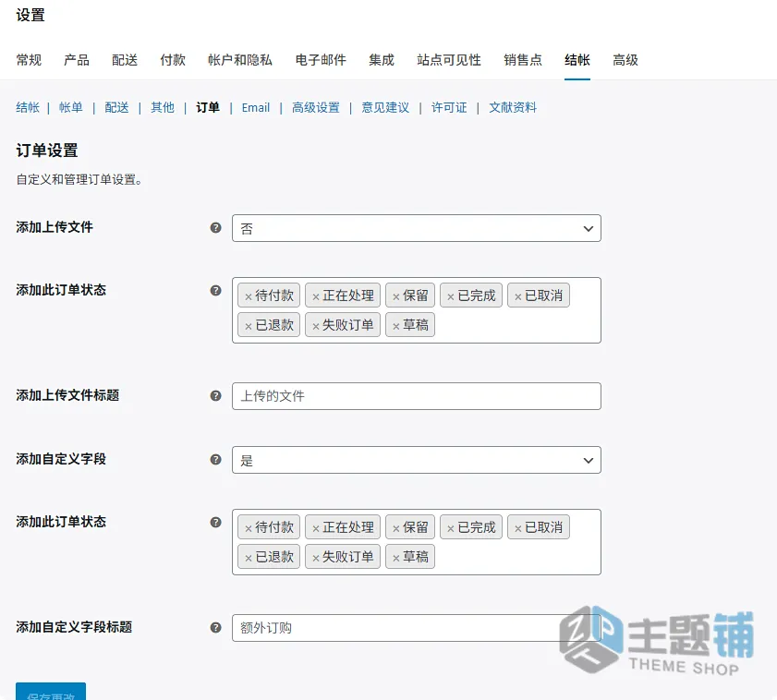Remove 草稿 tag in first status box
Viewport: 777px width, 700px height.
click(x=396, y=326)
